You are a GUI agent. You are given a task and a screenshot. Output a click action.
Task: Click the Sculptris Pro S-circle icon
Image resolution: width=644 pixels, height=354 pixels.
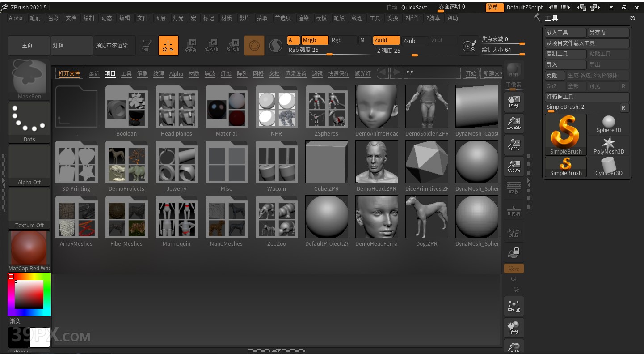(x=276, y=46)
